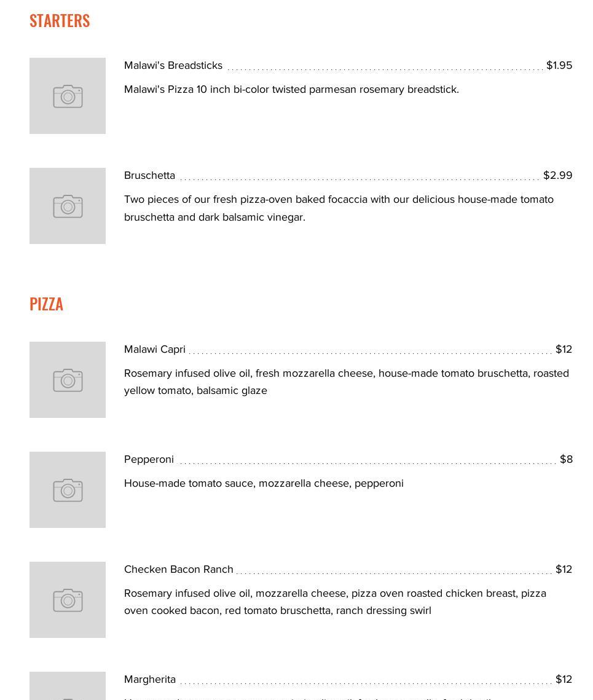Click the Margherita pizza name
This screenshot has width=593, height=700.
(x=150, y=679)
